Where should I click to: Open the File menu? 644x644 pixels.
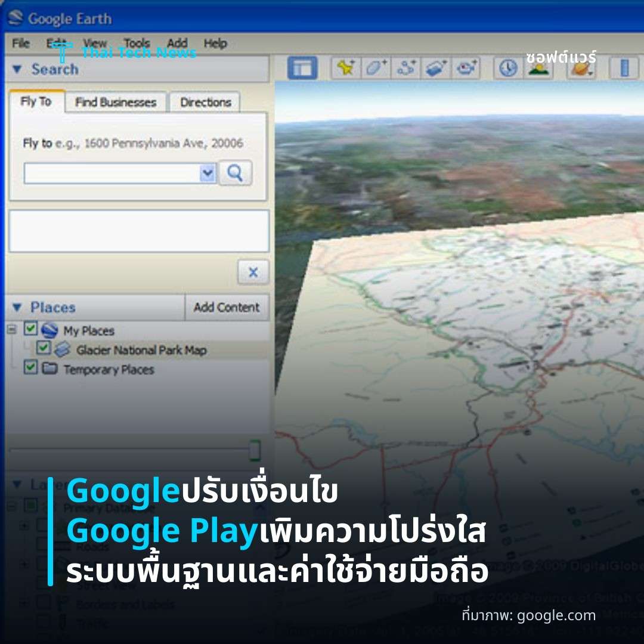tap(20, 43)
